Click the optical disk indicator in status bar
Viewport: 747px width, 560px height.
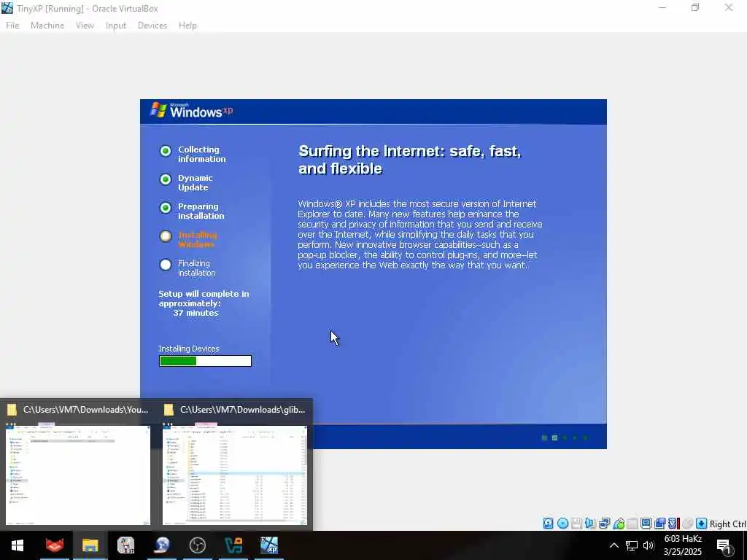click(562, 524)
